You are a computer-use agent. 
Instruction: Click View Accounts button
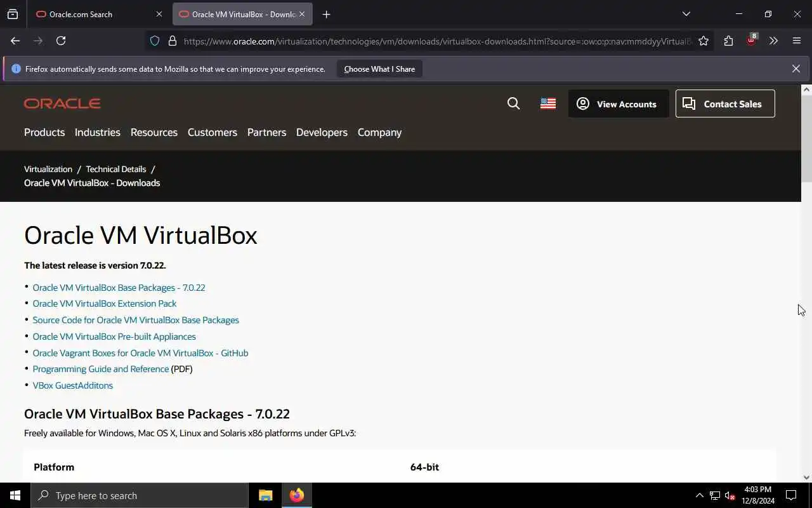click(619, 104)
